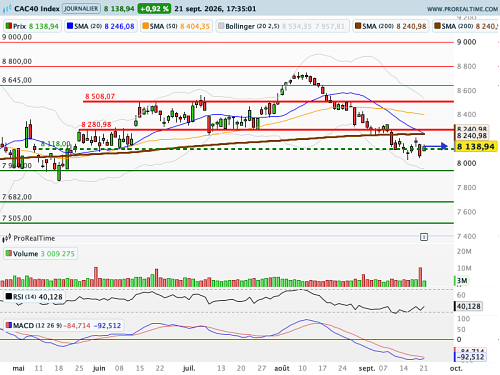Open the JOURNALIER timeframe selector
This screenshot has width=500, height=375.
coord(81,9)
